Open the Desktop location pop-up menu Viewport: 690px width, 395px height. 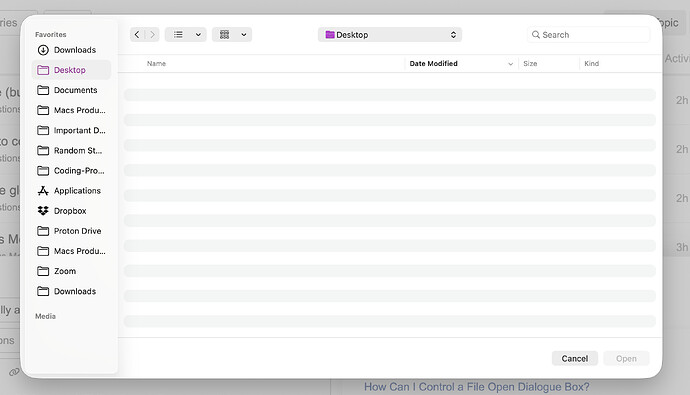(389, 35)
